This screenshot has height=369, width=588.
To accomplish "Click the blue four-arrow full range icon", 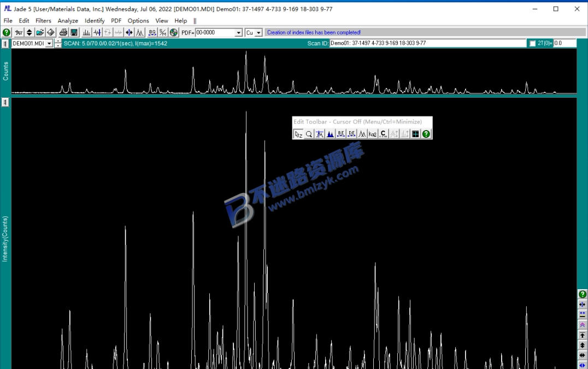I will [130, 33].
